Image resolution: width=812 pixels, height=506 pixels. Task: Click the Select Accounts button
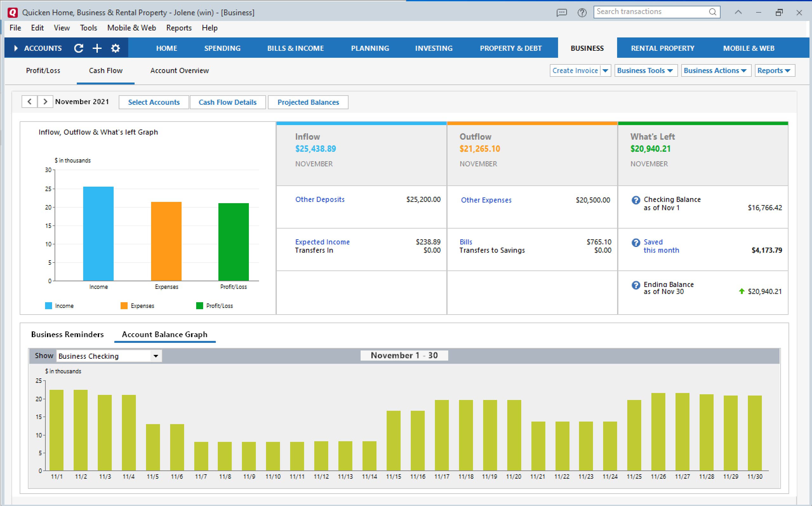(x=154, y=102)
